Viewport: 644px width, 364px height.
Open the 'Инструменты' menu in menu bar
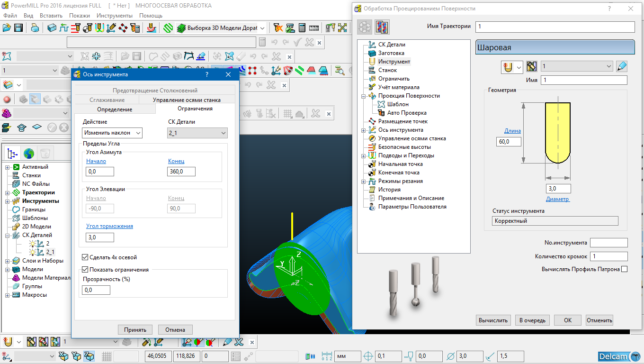coord(114,16)
